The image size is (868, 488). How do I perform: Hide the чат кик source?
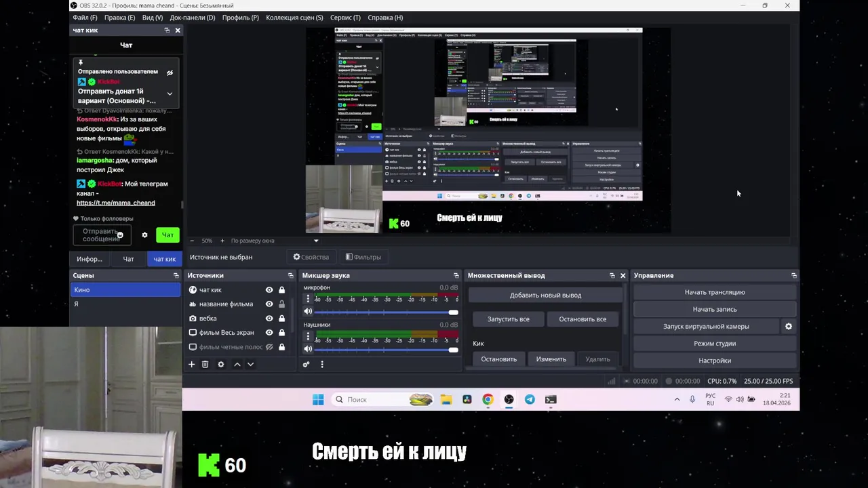click(269, 290)
